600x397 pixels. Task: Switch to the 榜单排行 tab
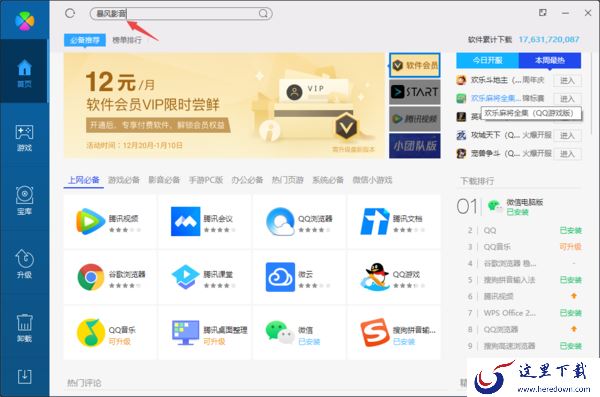click(127, 40)
